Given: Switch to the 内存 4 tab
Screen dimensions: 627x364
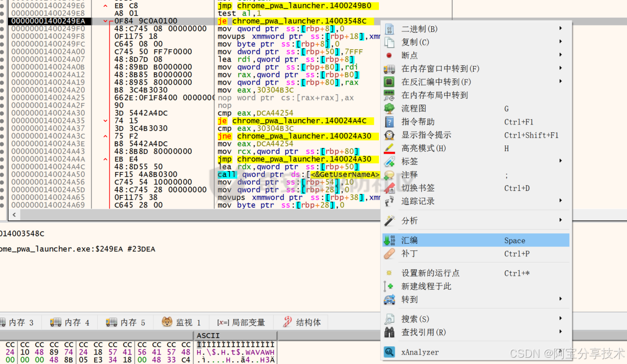Looking at the screenshot, I should [70, 322].
